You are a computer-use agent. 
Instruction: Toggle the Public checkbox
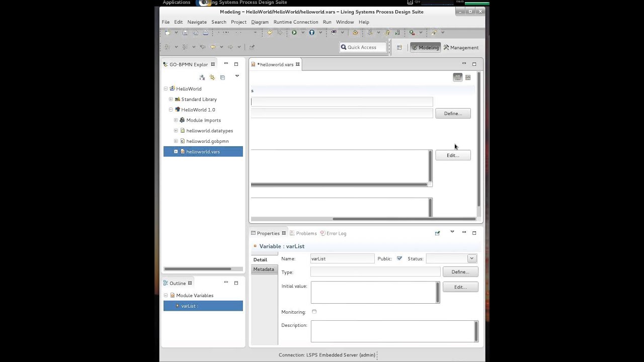click(399, 258)
